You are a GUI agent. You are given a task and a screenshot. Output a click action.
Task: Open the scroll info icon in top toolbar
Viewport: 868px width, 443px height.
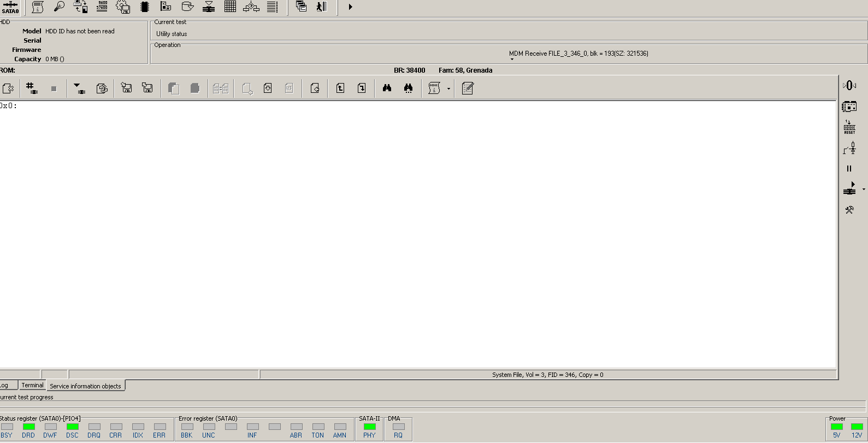tap(38, 7)
